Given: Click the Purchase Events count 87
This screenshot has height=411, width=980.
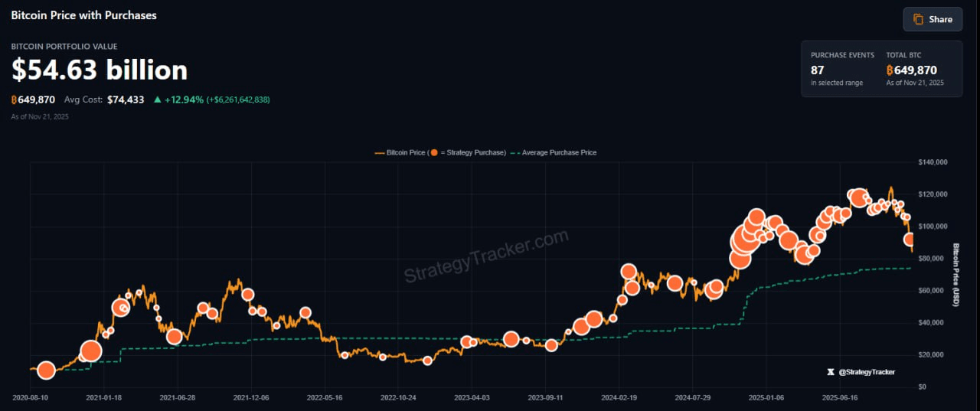Looking at the screenshot, I should coord(817,70).
